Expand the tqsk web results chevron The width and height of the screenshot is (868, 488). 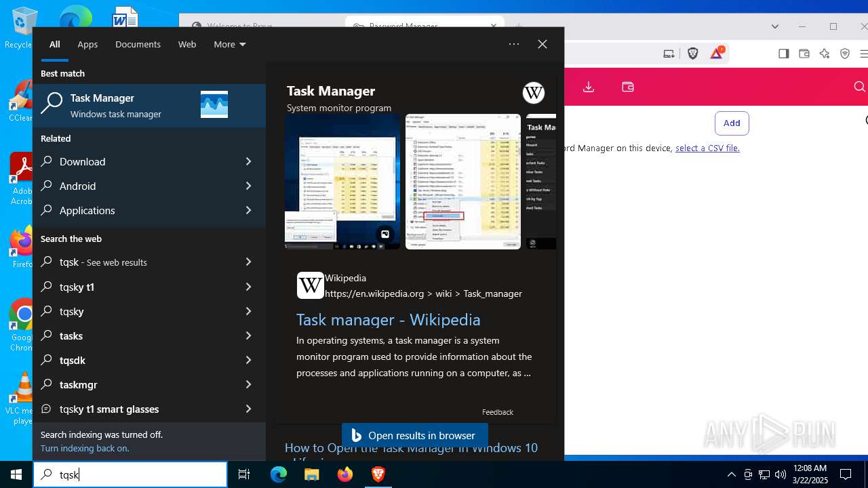(x=248, y=262)
